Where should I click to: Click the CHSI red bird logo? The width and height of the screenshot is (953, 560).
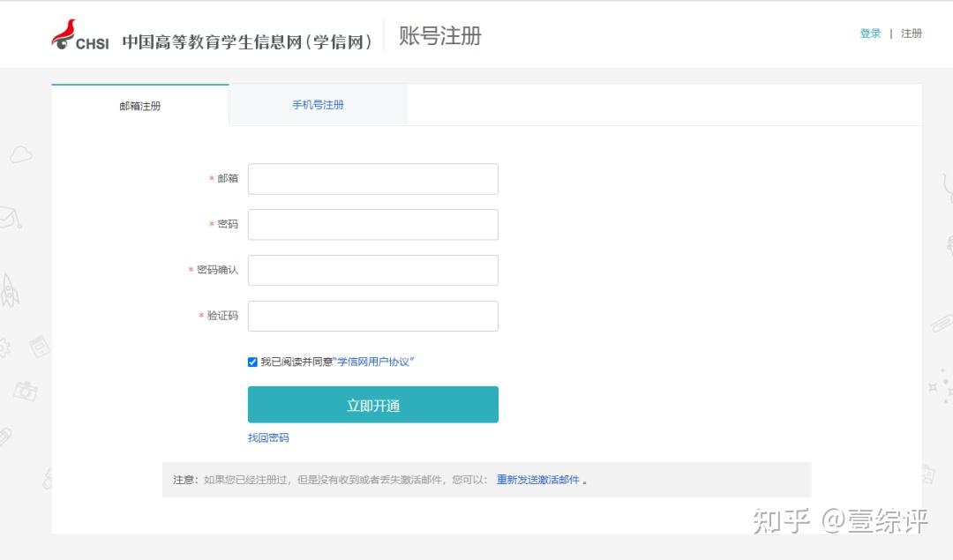point(65,34)
